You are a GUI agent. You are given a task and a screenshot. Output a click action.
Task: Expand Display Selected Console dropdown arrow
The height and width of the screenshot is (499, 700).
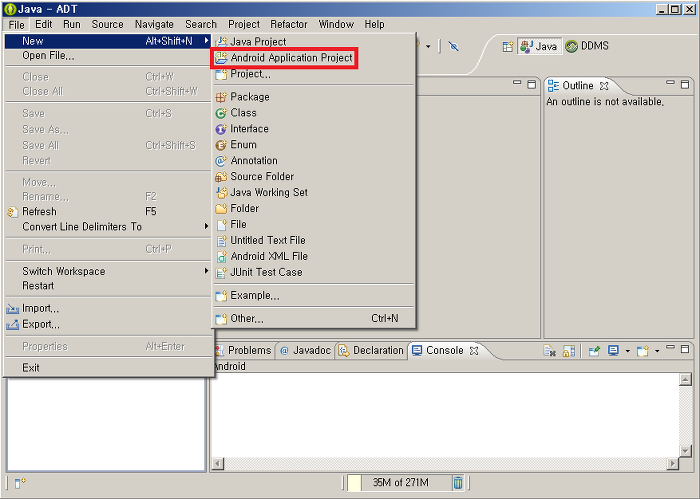(627, 351)
